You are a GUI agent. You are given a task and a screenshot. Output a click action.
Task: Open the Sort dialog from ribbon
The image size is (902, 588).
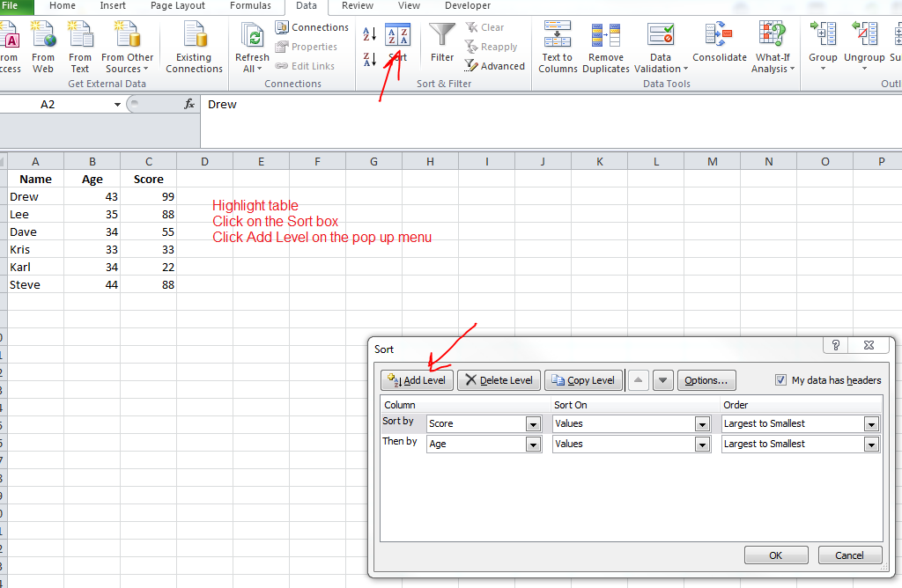[398, 42]
